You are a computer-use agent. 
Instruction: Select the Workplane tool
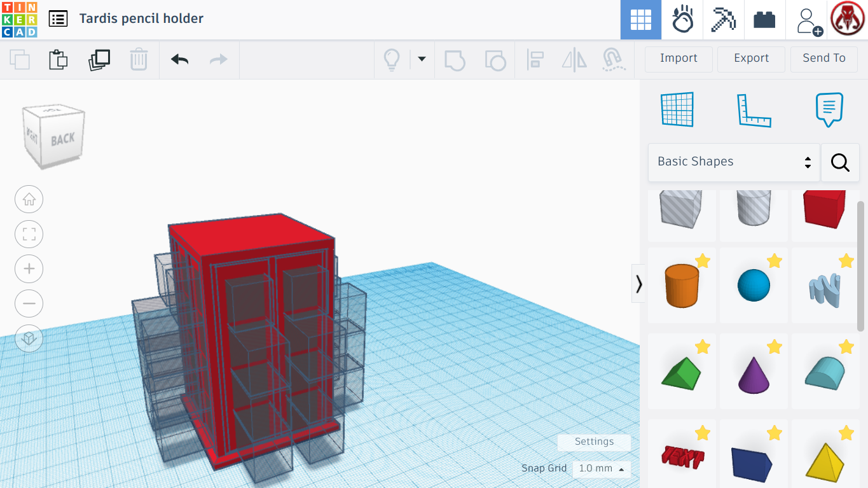677,109
